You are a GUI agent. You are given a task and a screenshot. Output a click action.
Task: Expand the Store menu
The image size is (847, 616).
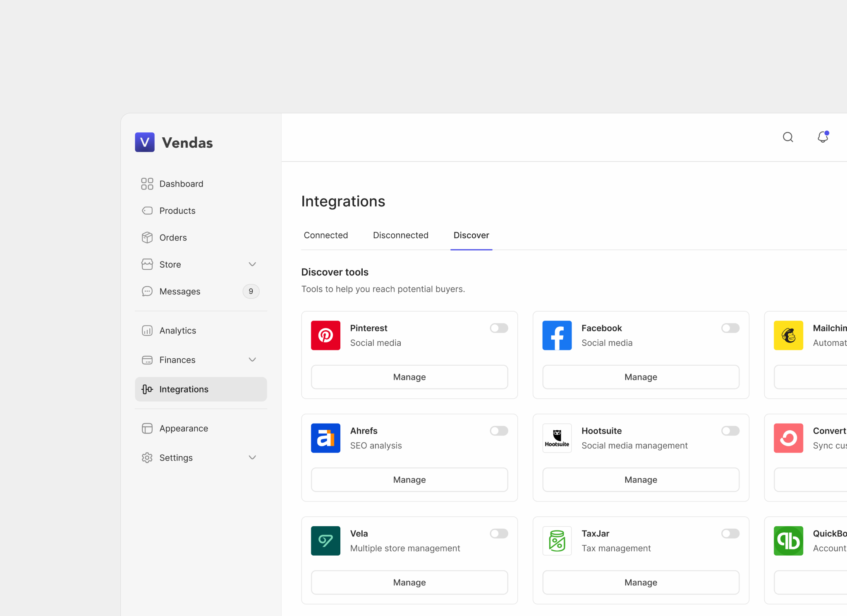(252, 264)
